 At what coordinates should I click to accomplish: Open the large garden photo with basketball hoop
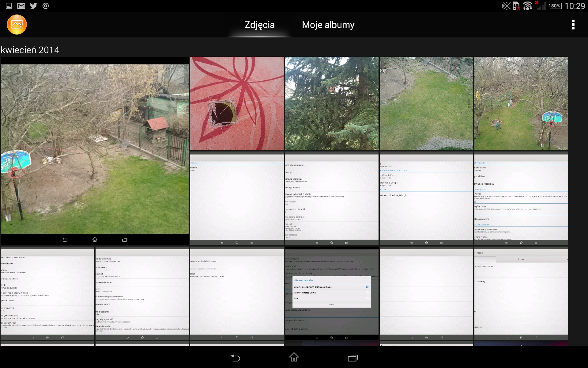pyautogui.click(x=95, y=151)
